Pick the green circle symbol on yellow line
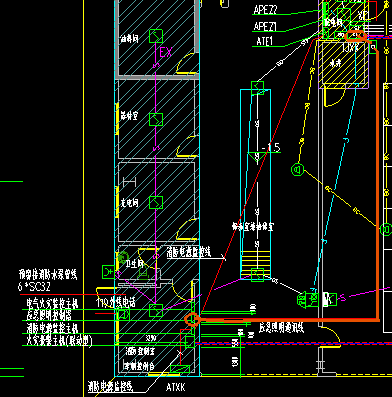Image resolution: width=392 pixels, height=397 pixels. coord(298,170)
